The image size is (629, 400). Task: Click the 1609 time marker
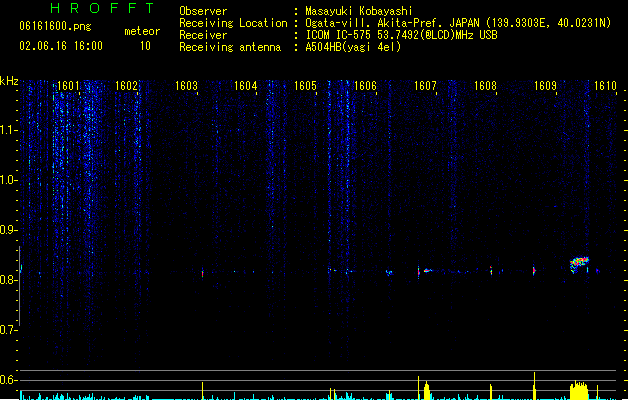(x=546, y=86)
